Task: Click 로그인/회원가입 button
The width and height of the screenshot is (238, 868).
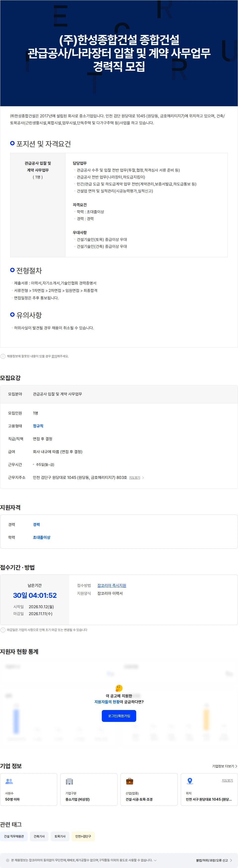Action: (x=119, y=716)
